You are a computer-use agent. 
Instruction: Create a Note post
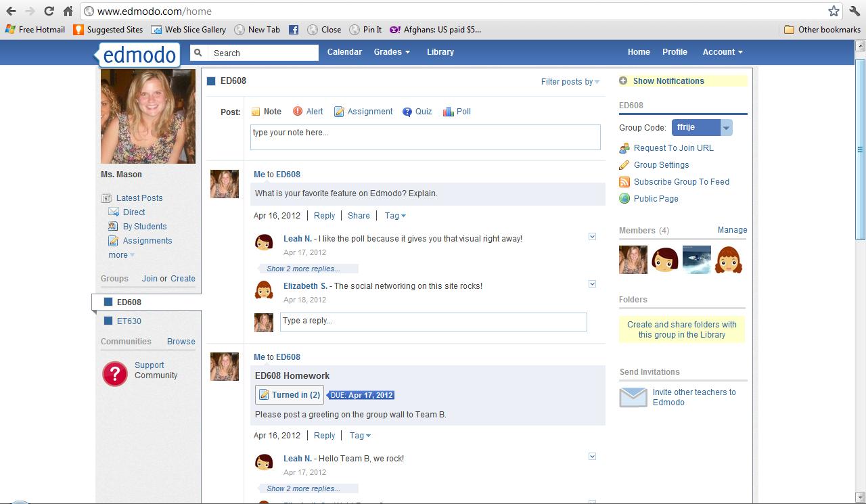[266, 111]
